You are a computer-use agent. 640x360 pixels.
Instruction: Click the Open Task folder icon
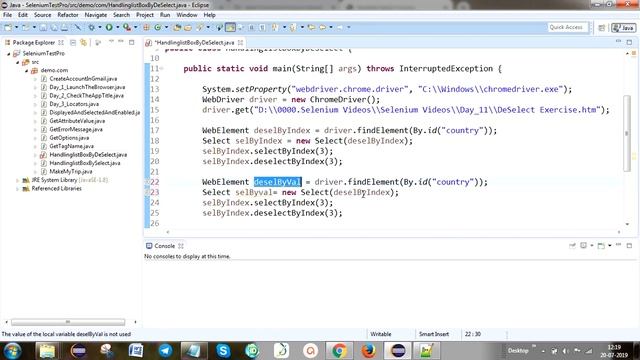[x=188, y=27]
